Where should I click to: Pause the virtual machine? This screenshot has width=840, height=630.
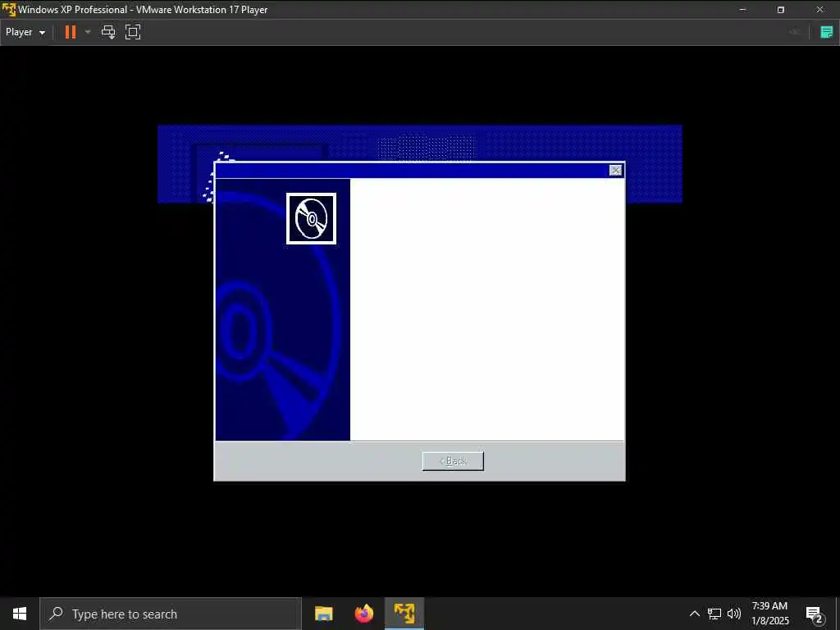click(71, 32)
